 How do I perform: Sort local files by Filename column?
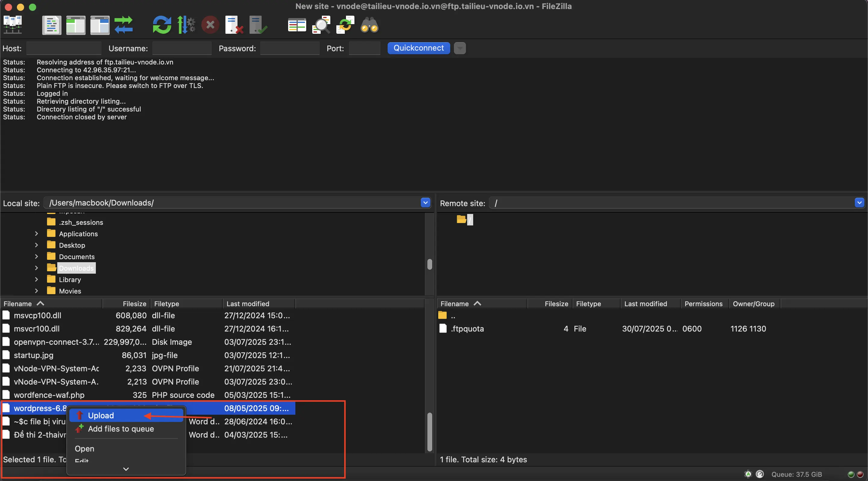[52, 303]
